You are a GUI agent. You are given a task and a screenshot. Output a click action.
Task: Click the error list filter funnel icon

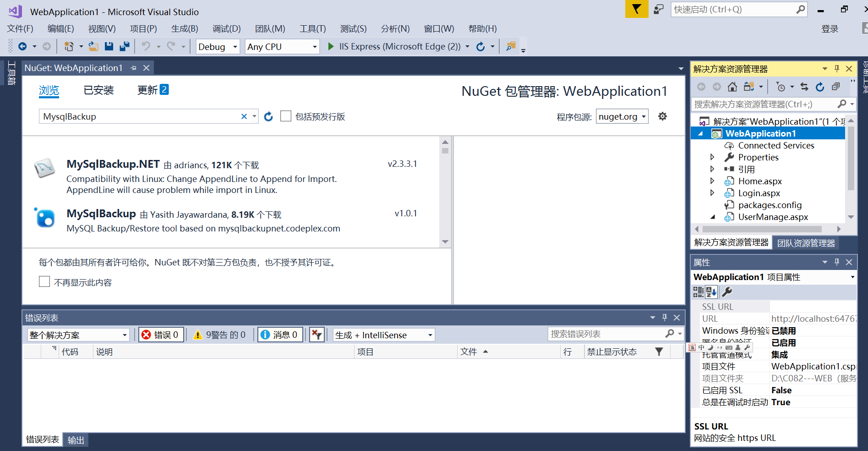click(x=659, y=352)
